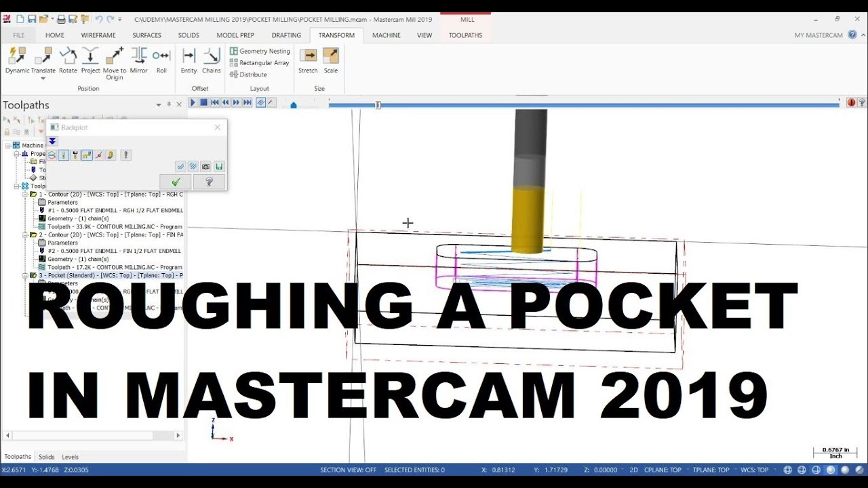Open the Stretch tool
The width and height of the screenshot is (868, 488).
(308, 60)
